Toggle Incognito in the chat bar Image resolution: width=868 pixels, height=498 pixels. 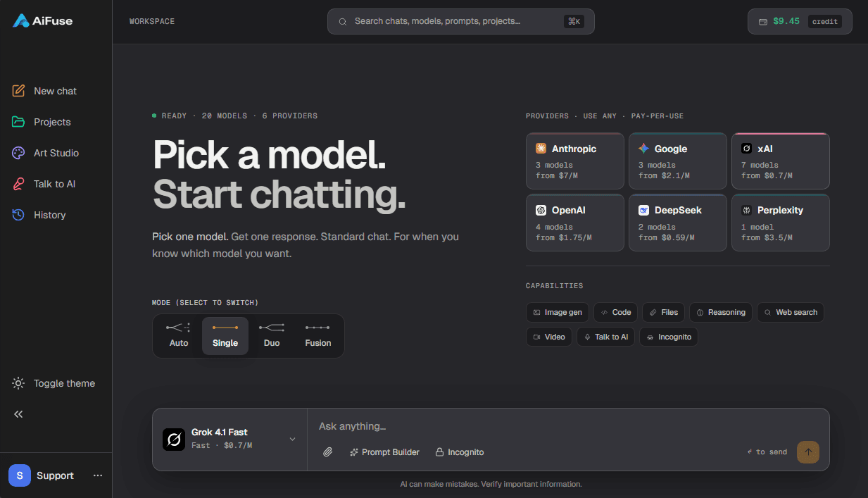460,452
